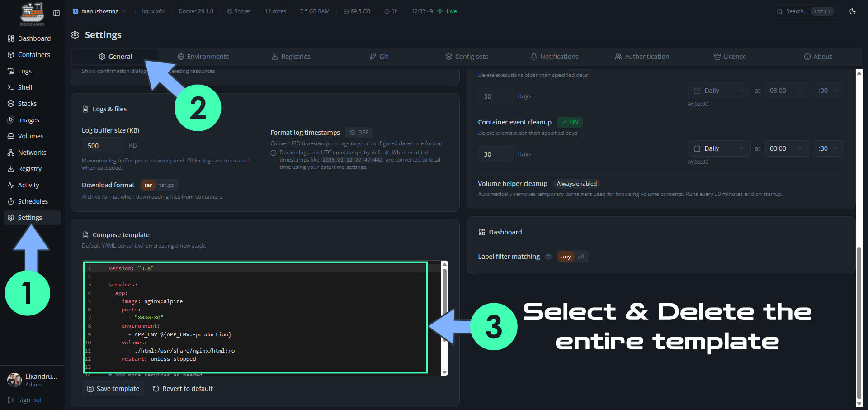The image size is (868, 410).
Task: Collapse the sidebar panel icon
Action: (x=57, y=13)
